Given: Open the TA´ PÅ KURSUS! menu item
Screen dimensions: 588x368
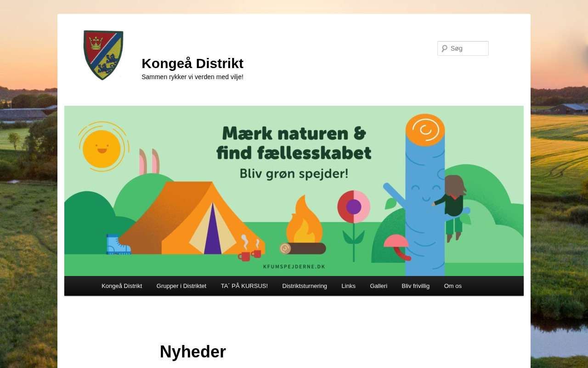Looking at the screenshot, I should coord(244,286).
